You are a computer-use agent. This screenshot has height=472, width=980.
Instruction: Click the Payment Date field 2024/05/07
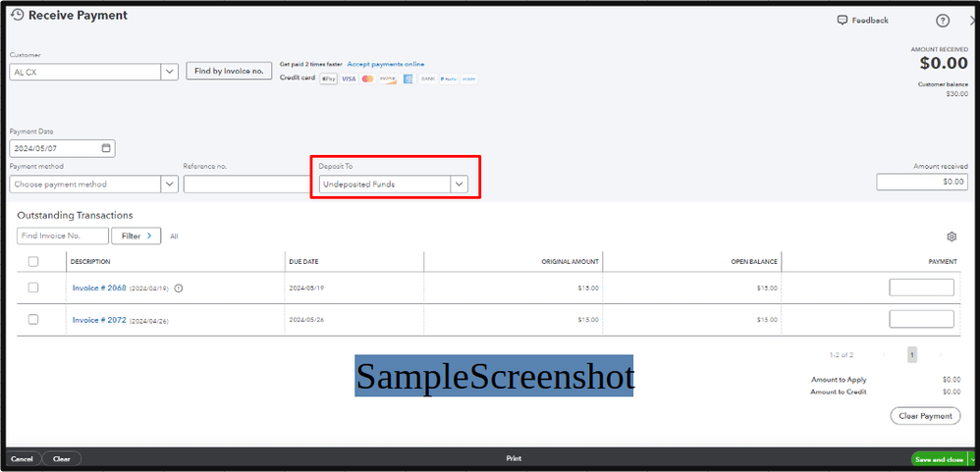point(63,148)
